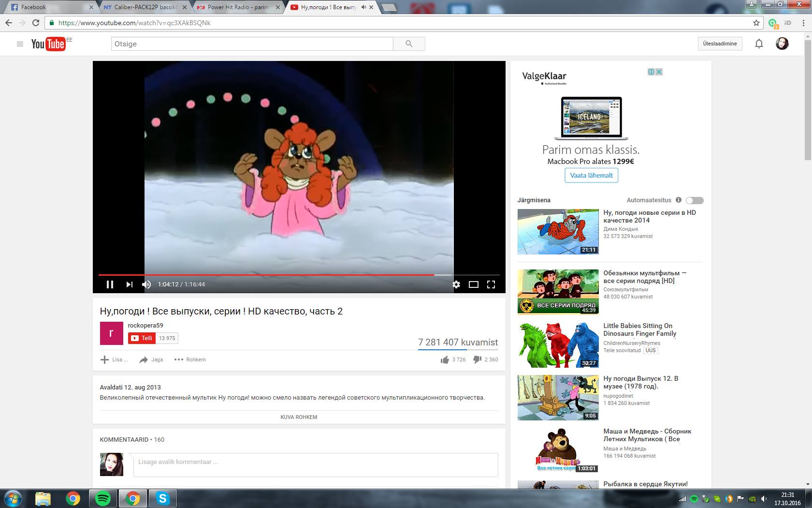Open the YouTube hamburger guide menu
Screen dimensions: 812x508
click(20, 44)
